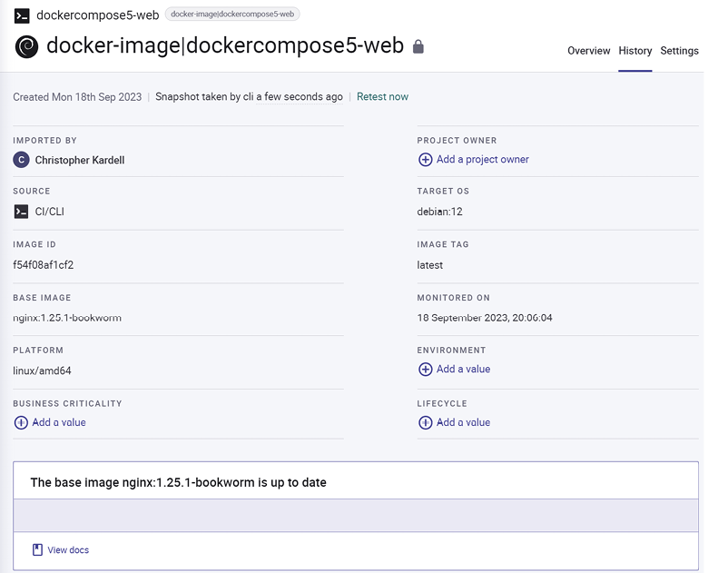728x573 pixels.
Task: Click the Debian swirl logo icon
Action: point(26,46)
